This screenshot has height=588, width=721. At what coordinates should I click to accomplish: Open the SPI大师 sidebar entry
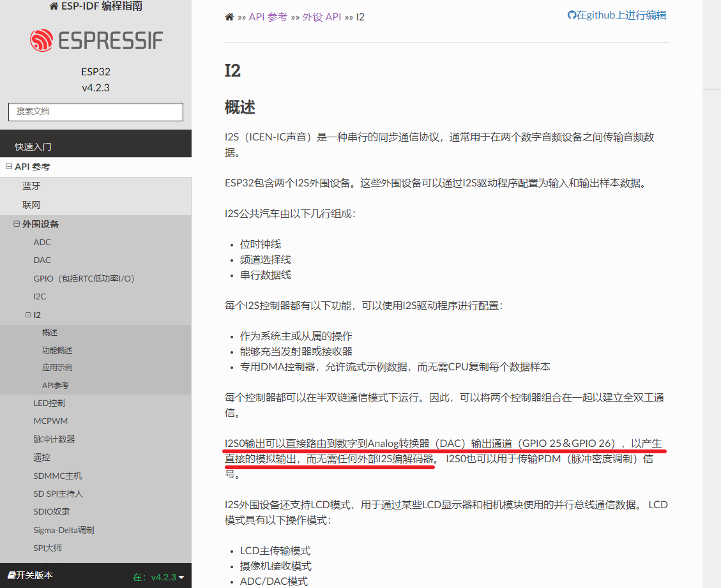click(47, 548)
